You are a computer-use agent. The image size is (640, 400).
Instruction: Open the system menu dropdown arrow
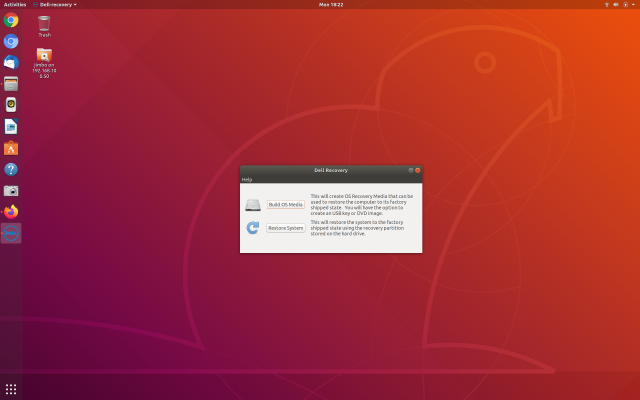point(632,4)
